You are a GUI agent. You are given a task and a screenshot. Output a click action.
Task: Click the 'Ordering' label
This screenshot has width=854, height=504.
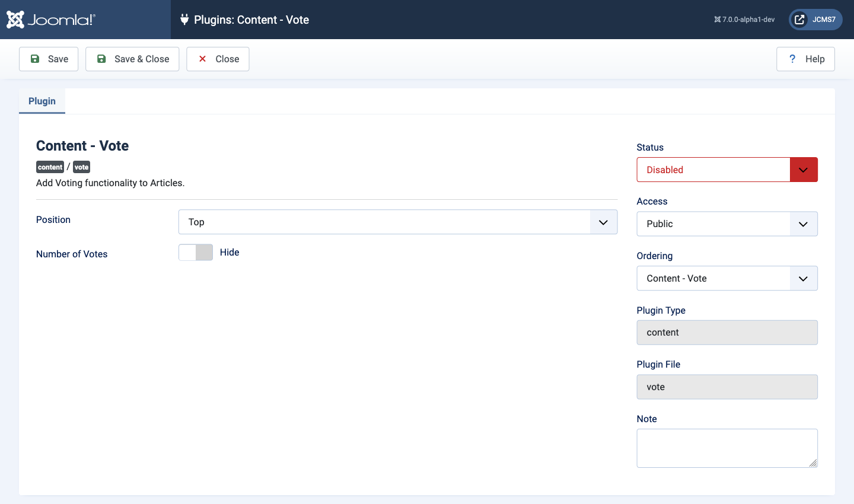655,256
